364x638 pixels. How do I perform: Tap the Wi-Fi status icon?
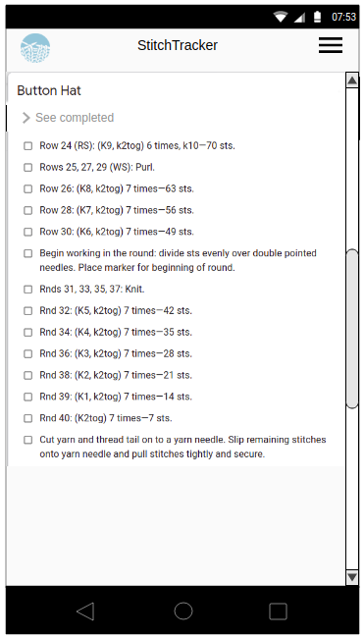click(281, 17)
